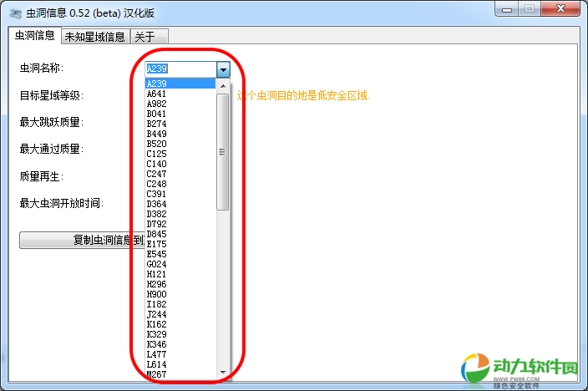
Task: Select D382 in the wormhole list
Action: coord(157,214)
